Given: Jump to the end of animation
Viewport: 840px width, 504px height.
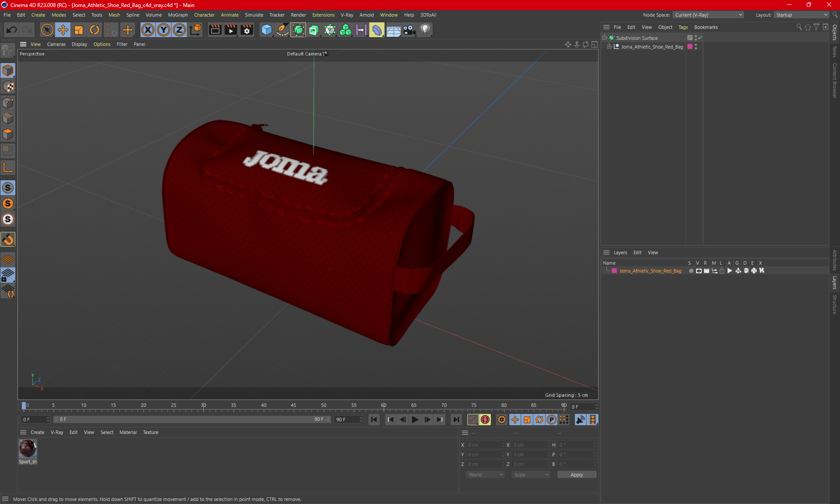Looking at the screenshot, I should (456, 420).
